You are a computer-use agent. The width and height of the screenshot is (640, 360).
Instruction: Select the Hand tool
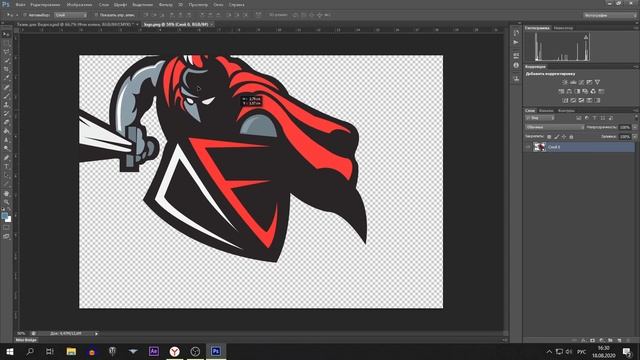click(6, 194)
